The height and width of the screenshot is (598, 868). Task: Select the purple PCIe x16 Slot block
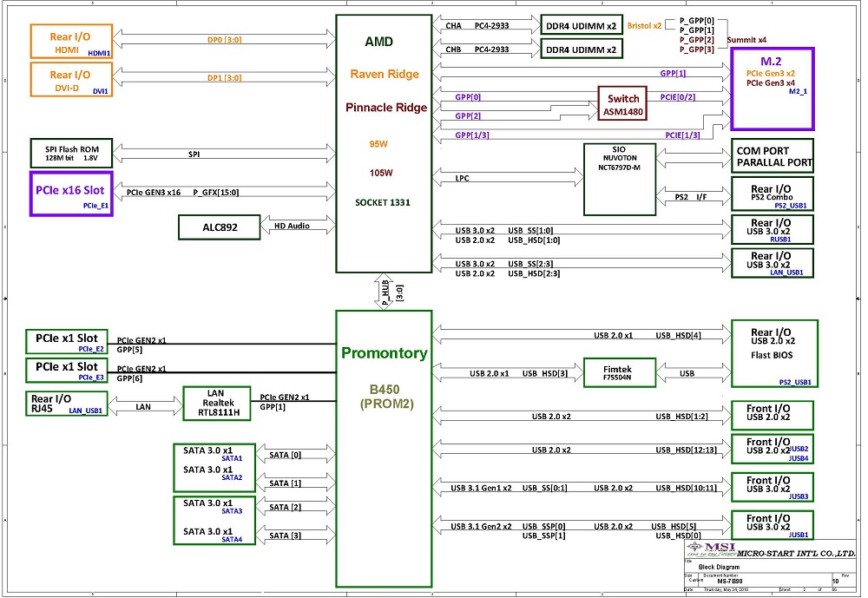point(70,194)
